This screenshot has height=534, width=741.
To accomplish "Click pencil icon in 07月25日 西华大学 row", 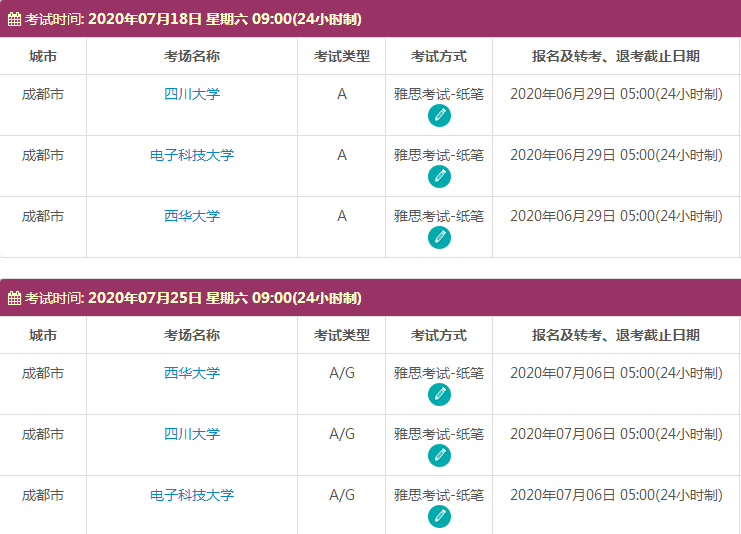I will coord(439,395).
